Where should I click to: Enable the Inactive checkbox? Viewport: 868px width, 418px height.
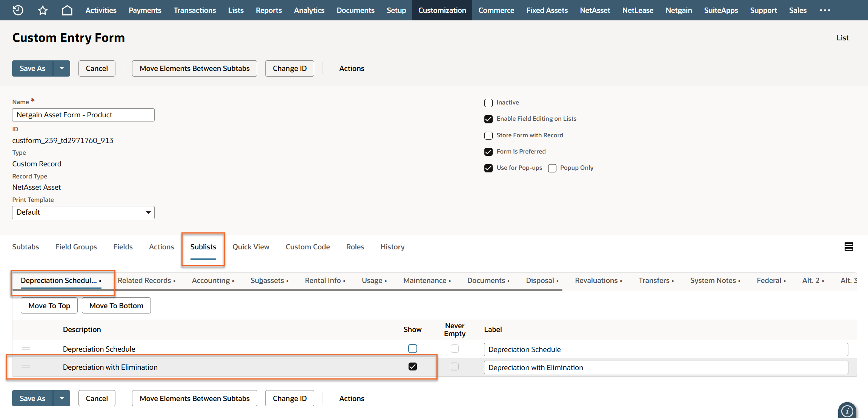tap(489, 103)
